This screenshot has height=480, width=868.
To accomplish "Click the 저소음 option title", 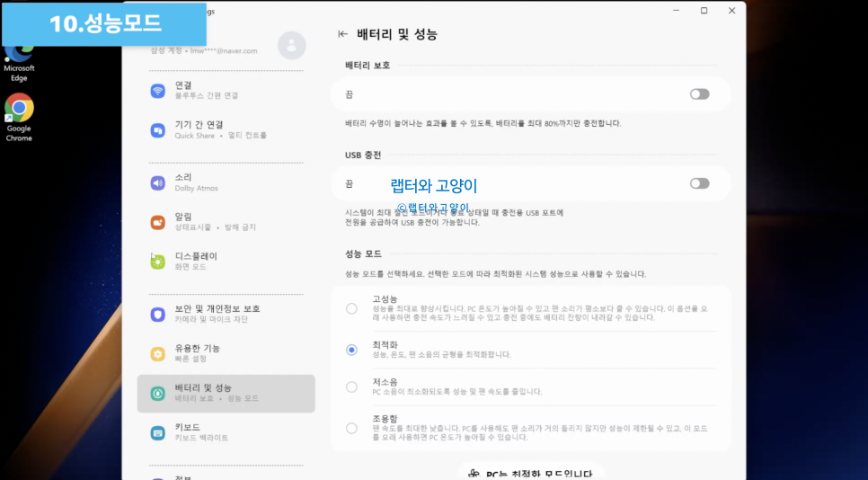I will pos(385,382).
